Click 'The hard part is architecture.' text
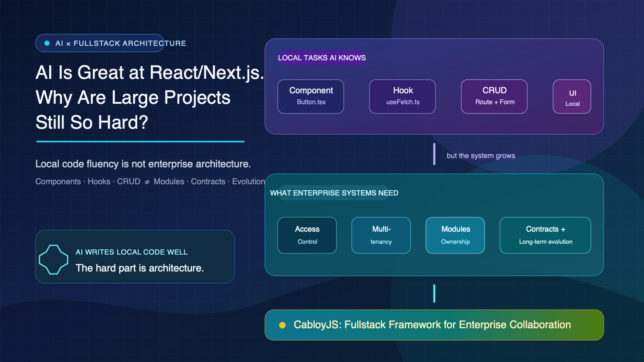Image resolution: width=644 pixels, height=362 pixels. pos(140,268)
